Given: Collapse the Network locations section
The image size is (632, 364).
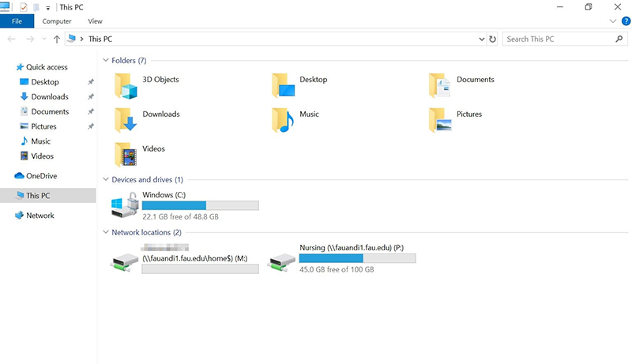Looking at the screenshot, I should pos(106,232).
